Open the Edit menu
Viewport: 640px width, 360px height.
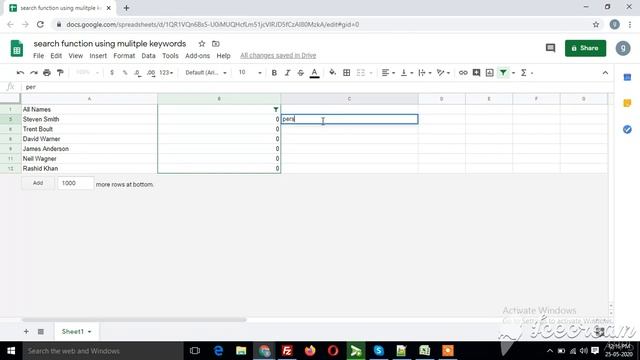pos(56,56)
